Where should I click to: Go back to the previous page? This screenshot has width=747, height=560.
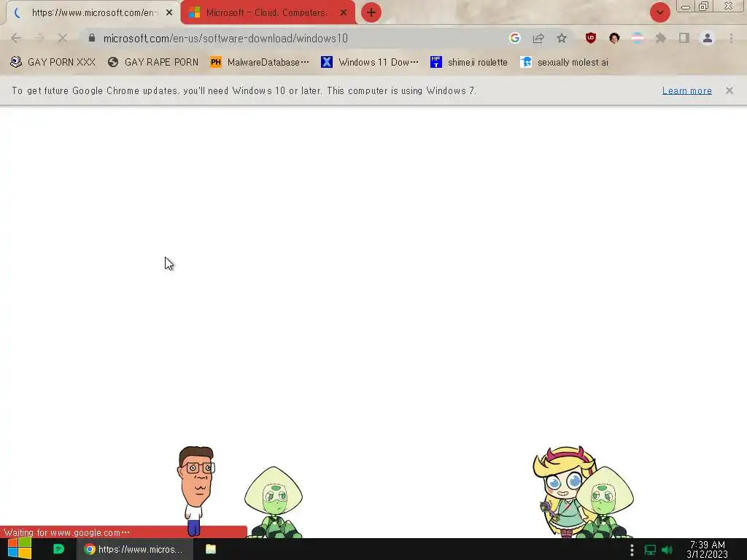point(16,38)
